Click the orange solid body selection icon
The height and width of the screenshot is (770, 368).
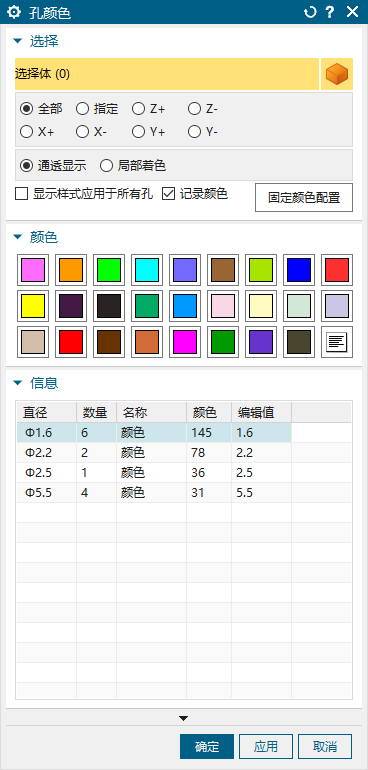coord(337,74)
